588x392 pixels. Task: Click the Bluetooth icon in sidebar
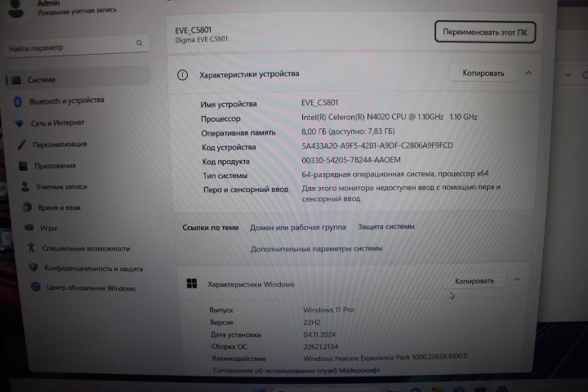coord(18,101)
